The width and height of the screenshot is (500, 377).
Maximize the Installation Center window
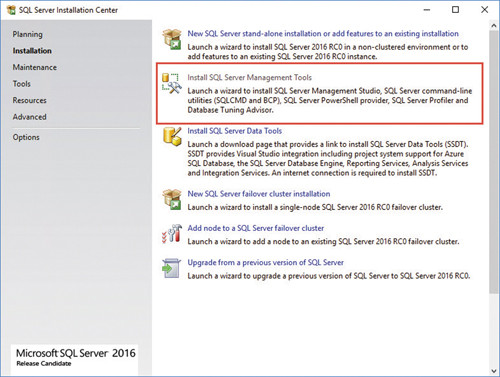(455, 10)
